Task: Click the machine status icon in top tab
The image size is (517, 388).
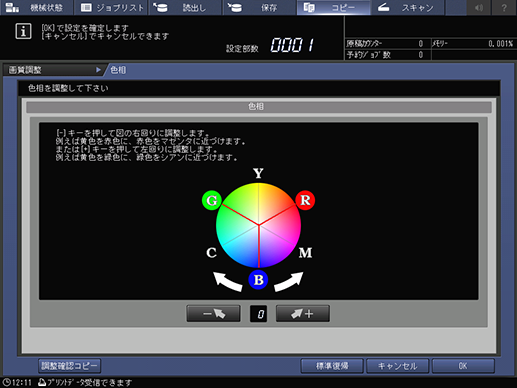Action: 12,8
